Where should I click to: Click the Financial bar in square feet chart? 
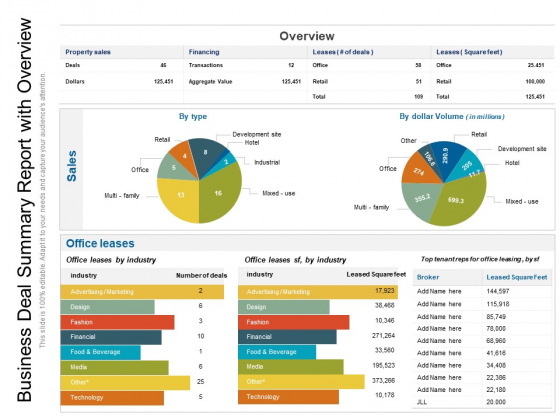coord(287,337)
